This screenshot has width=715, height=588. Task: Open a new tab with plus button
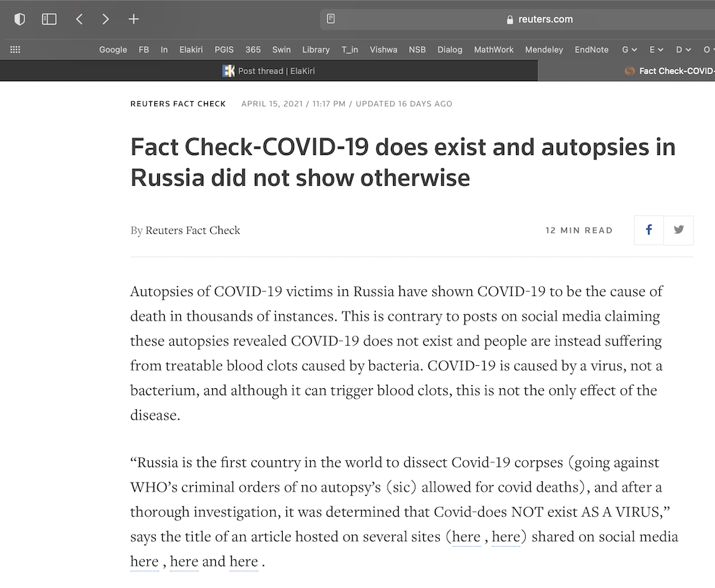[x=133, y=19]
